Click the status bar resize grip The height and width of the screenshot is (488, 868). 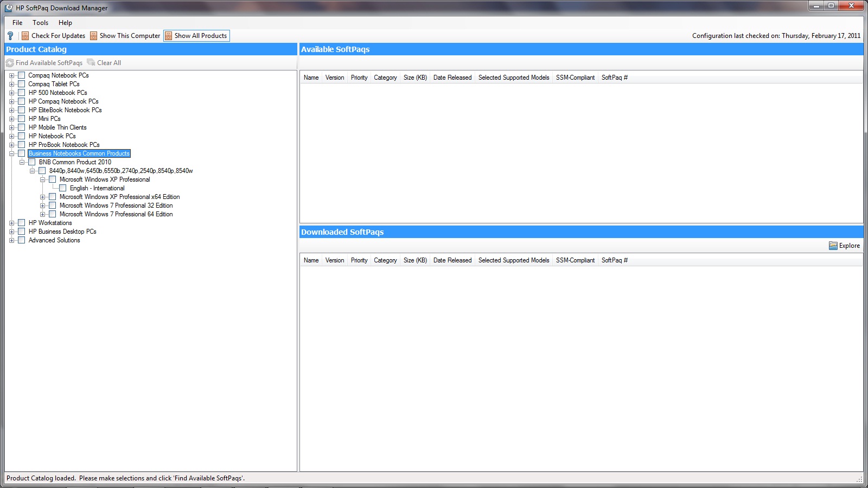point(859,479)
